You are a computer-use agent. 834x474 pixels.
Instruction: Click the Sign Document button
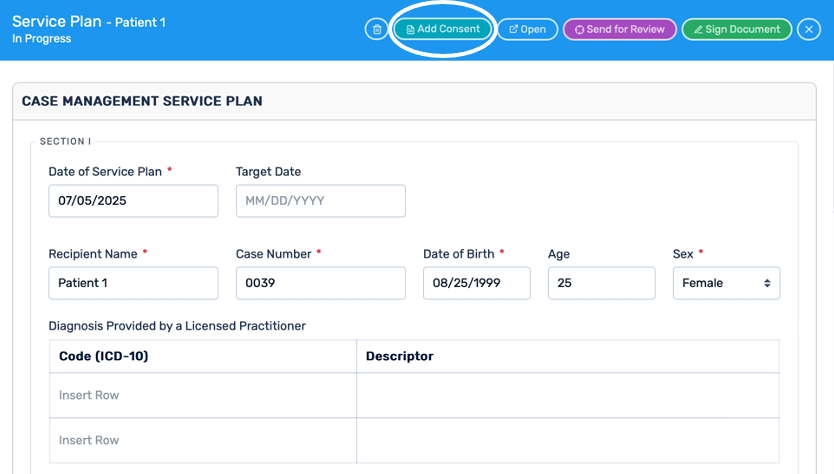[x=736, y=30]
